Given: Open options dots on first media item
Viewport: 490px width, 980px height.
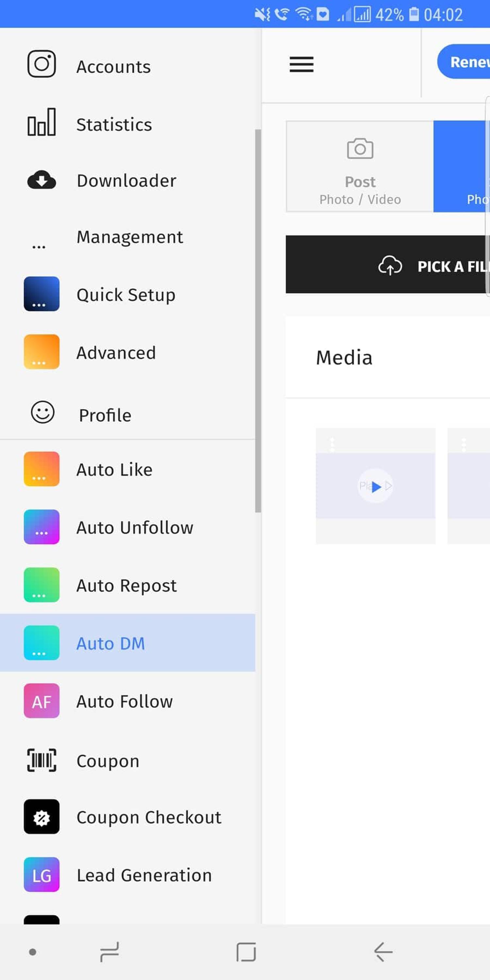Looking at the screenshot, I should coord(332,444).
